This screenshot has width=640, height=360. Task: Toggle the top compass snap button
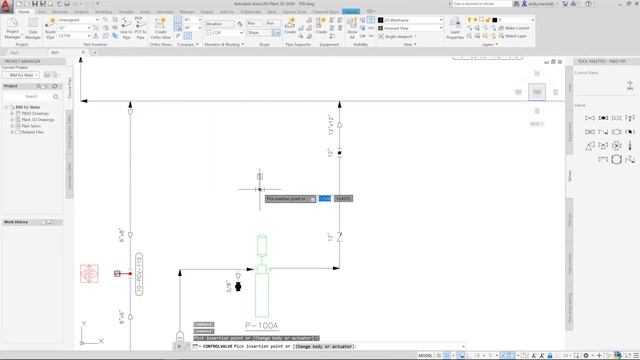click(x=178, y=20)
